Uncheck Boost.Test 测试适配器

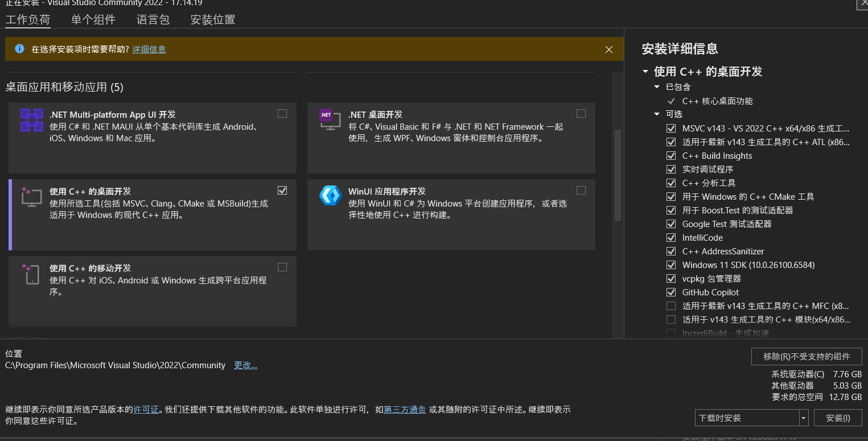coord(671,211)
